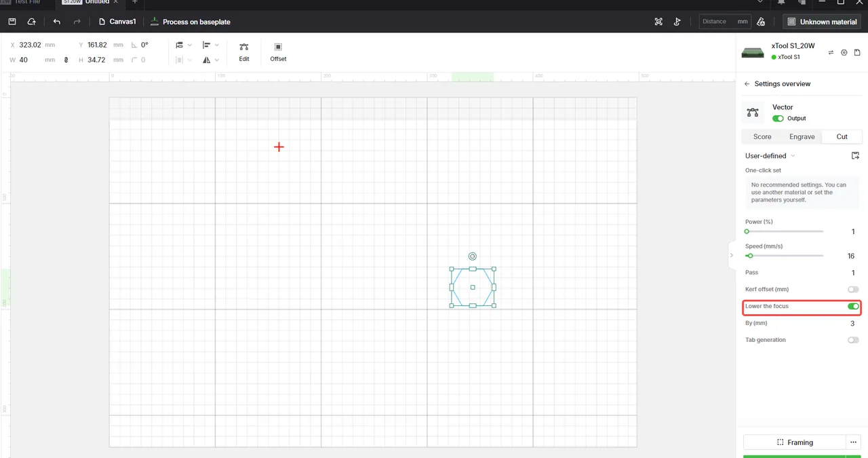Click the redo arrow icon
The width and height of the screenshot is (868, 458).
[77, 22]
